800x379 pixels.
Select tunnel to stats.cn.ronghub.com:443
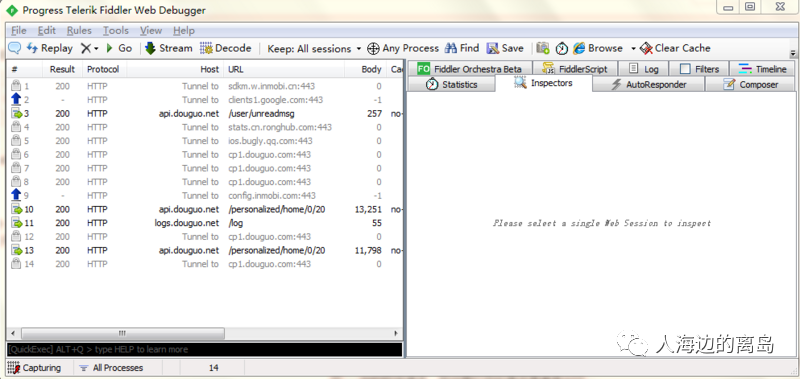205,128
